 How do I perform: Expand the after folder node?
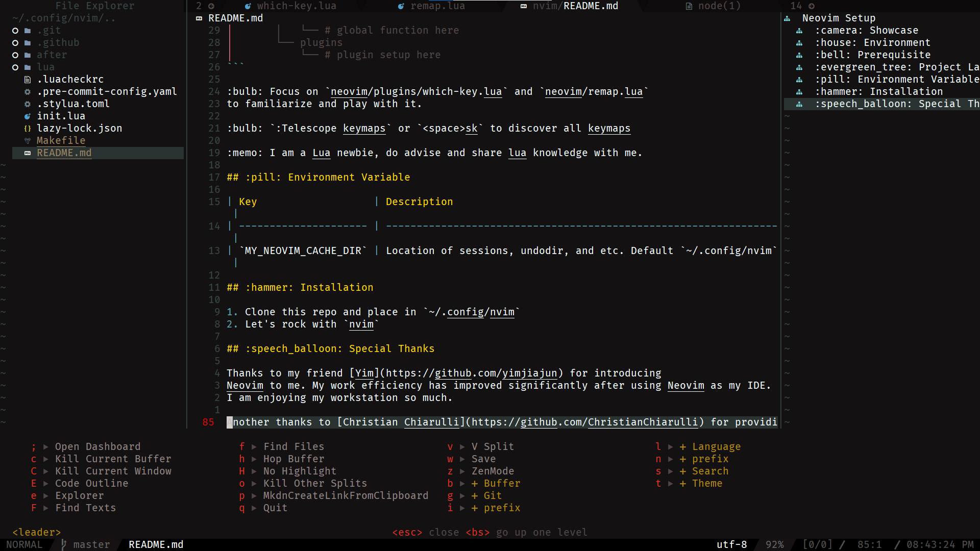point(15,55)
